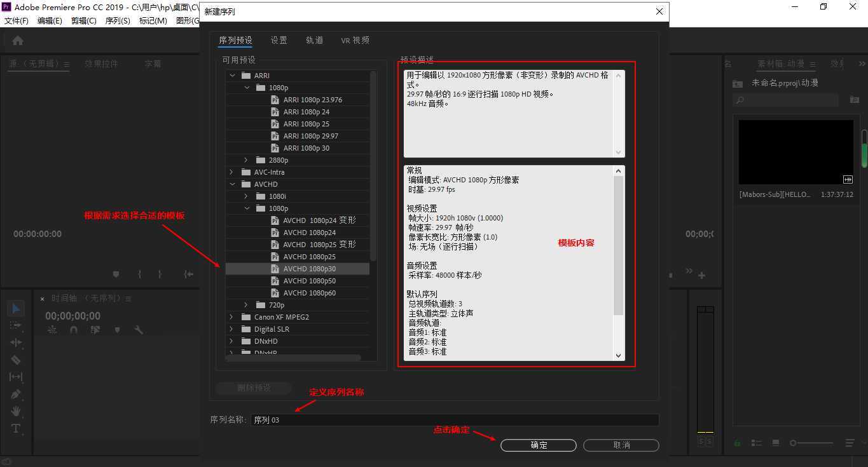Select the Mabors-Sub clip thumbnail
The width and height of the screenshot is (868, 467).
point(796,152)
